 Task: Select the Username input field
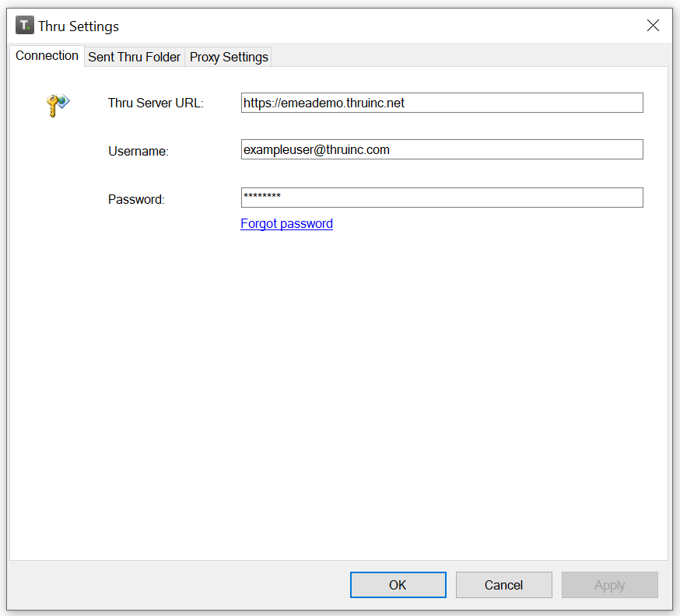(x=442, y=149)
